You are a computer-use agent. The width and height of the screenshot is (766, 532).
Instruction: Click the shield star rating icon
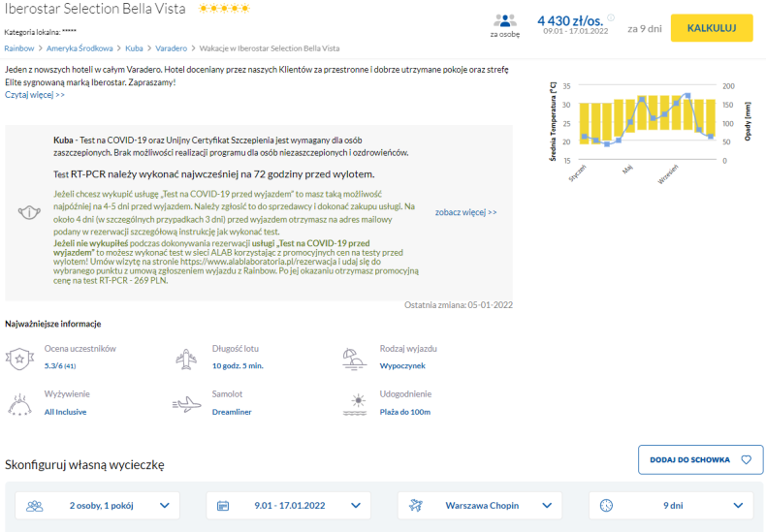(x=19, y=359)
